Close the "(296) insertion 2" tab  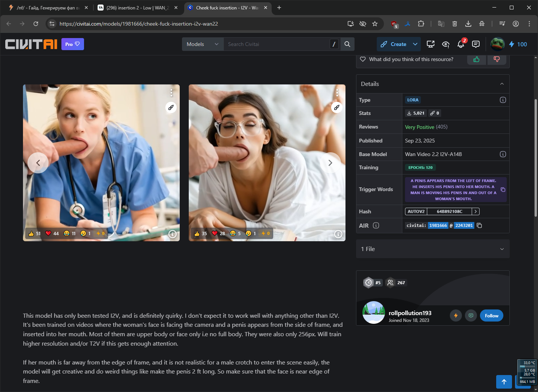point(176,8)
